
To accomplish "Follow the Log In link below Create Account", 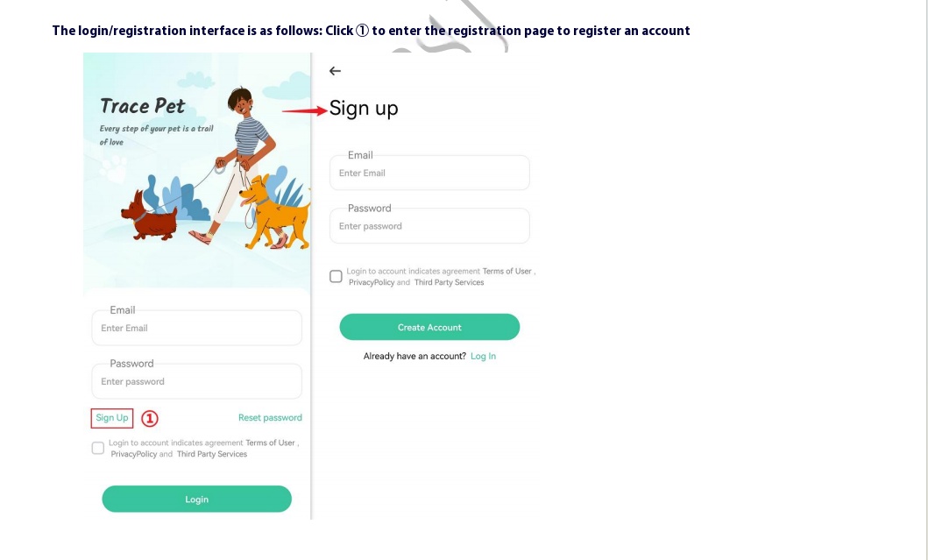I will (483, 357).
